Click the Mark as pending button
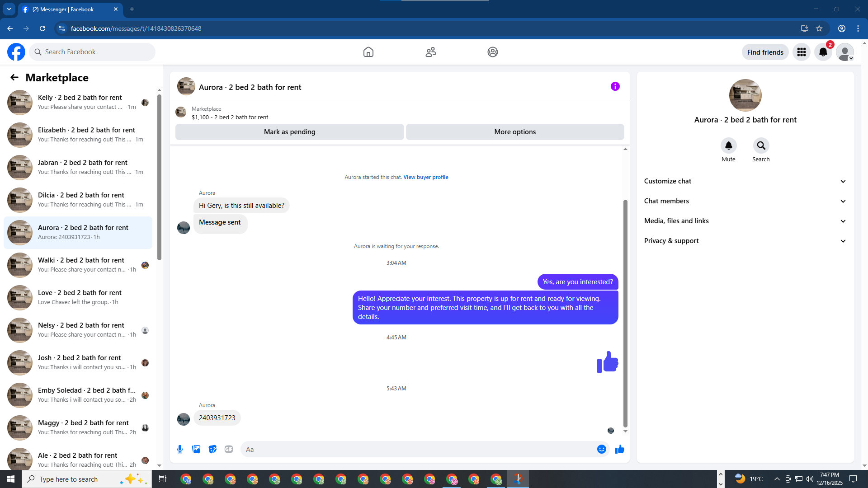The image size is (868, 488). (290, 132)
